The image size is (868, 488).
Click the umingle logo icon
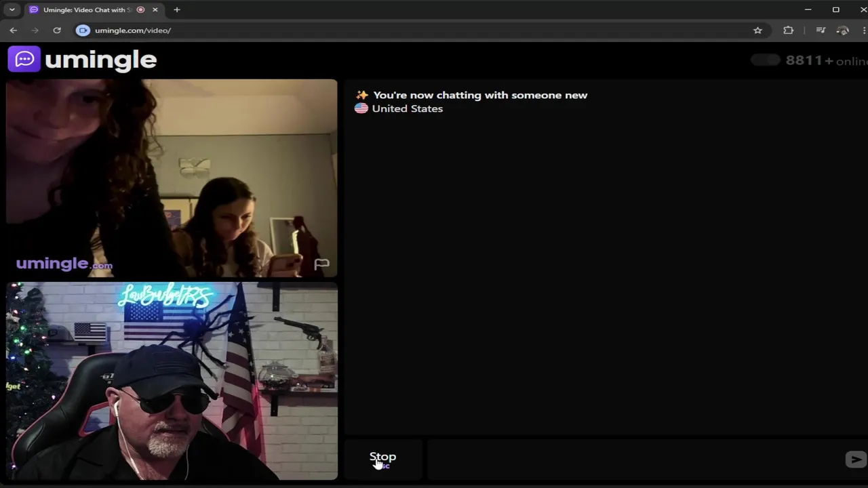(24, 59)
